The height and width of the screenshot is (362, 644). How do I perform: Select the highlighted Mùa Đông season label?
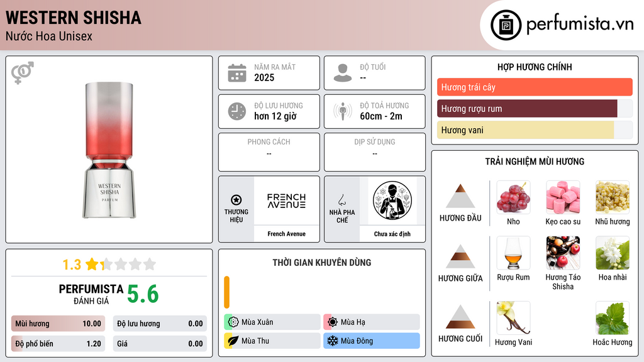pyautogui.click(x=357, y=341)
